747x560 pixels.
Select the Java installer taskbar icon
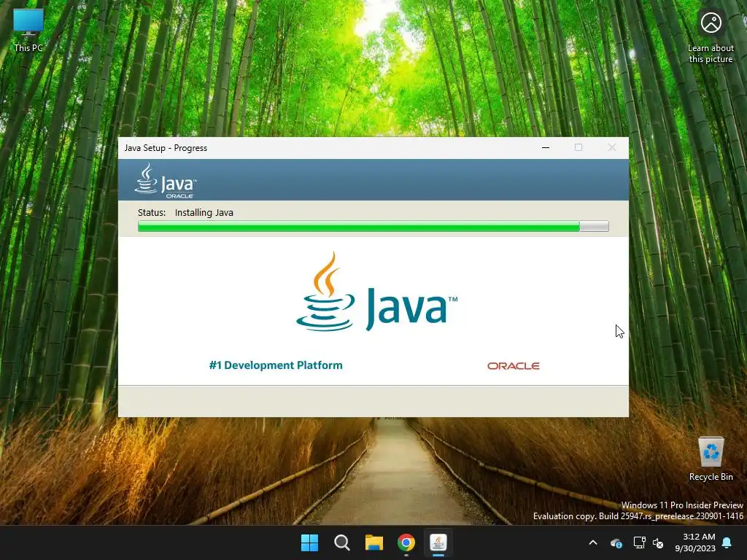[438, 542]
